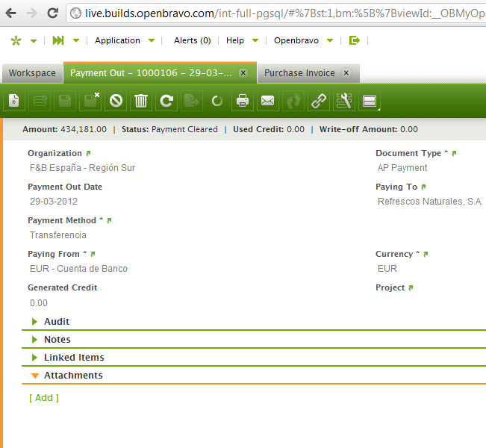Viewport: 486px width, 448px height.
Task: Click Amount value 434,181.00
Action: (84, 129)
